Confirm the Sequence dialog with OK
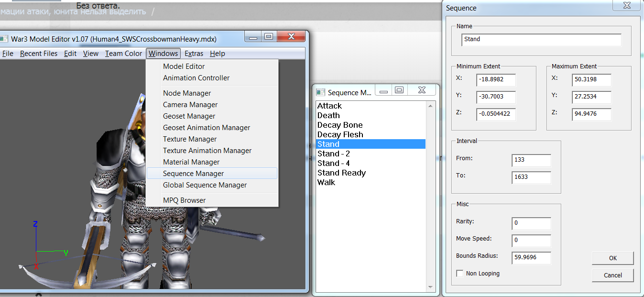The image size is (644, 297). (x=613, y=258)
